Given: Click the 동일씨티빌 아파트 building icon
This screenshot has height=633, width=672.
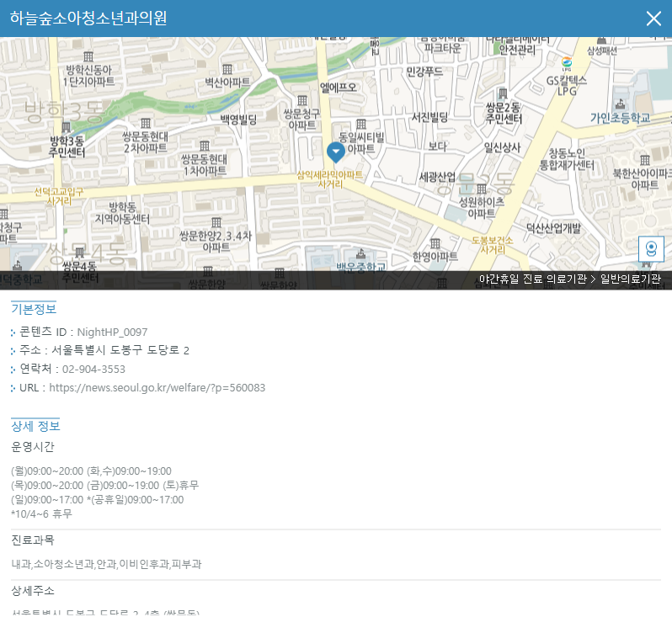Looking at the screenshot, I should 361,125.
